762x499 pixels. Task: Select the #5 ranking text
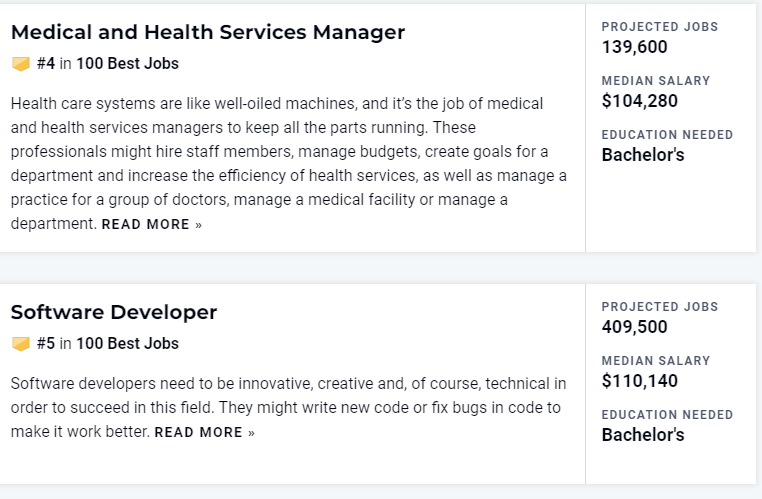46,344
